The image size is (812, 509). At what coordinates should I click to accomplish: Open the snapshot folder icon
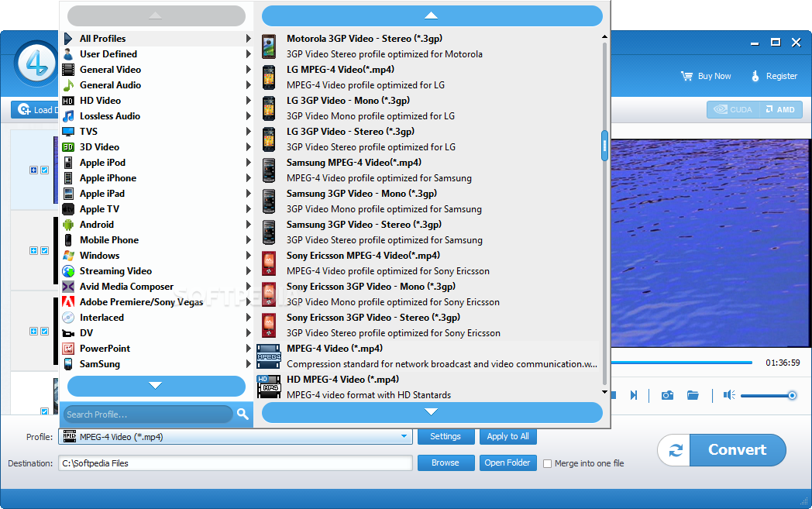[x=693, y=396]
